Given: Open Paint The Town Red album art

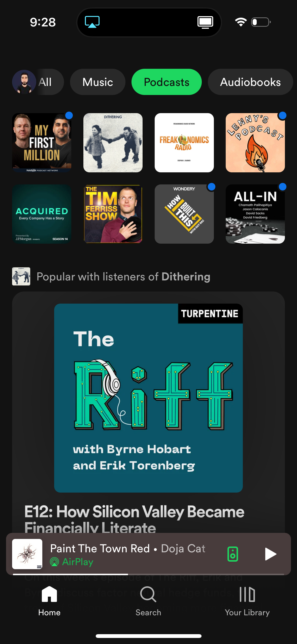Looking at the screenshot, I should tap(27, 554).
